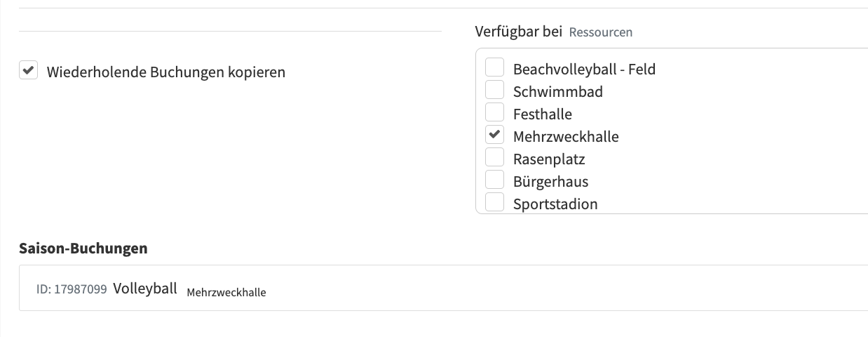
Task: Select the Rasenplatz checkbox
Action: tap(495, 158)
